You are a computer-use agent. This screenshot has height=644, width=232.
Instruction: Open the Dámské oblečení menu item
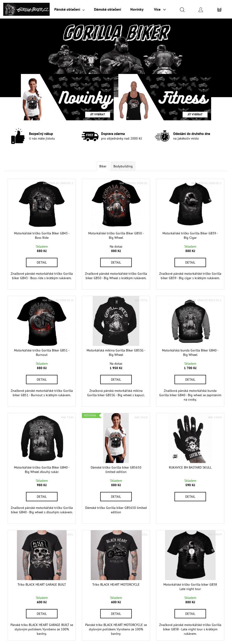point(107,10)
